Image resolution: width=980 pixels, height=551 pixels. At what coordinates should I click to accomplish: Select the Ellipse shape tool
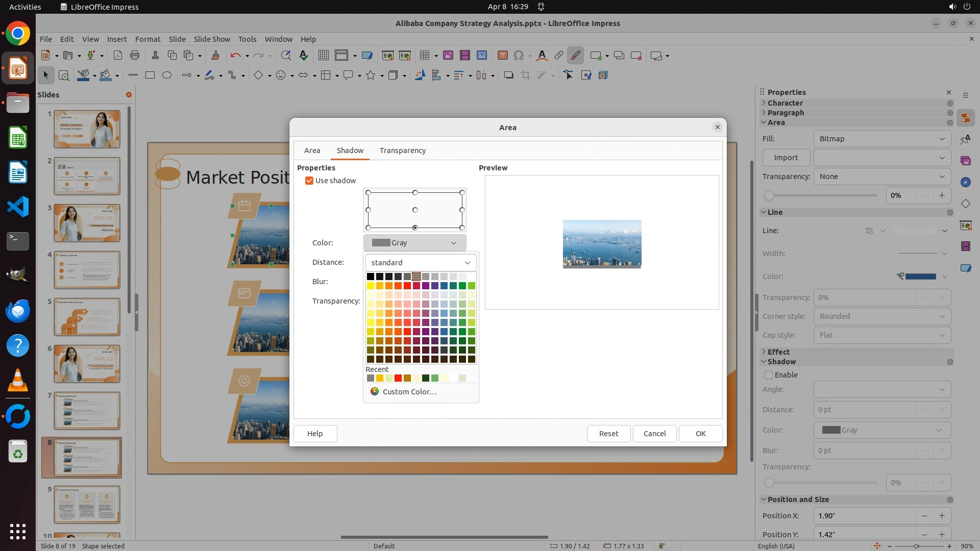click(167, 76)
